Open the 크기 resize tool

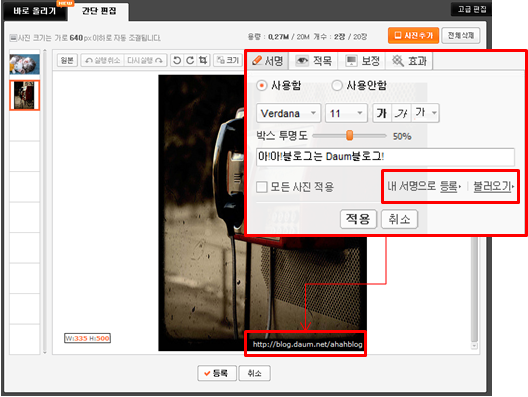pyautogui.click(x=228, y=60)
